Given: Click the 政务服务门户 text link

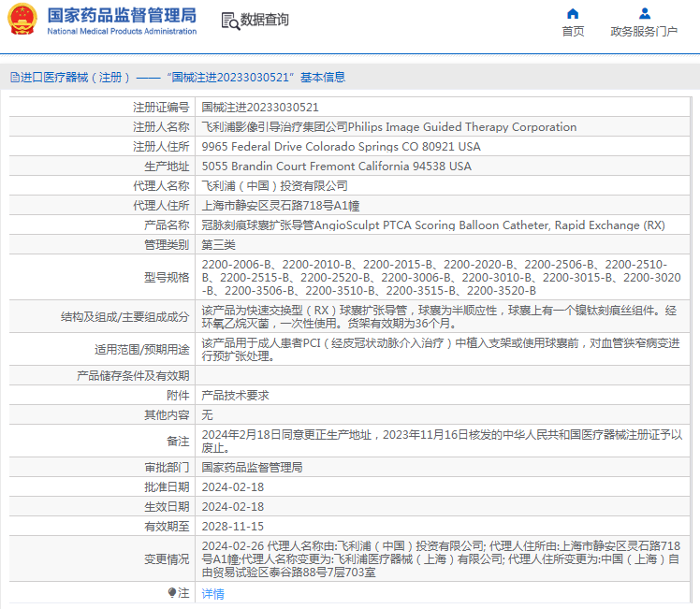Looking at the screenshot, I should click(x=644, y=31).
